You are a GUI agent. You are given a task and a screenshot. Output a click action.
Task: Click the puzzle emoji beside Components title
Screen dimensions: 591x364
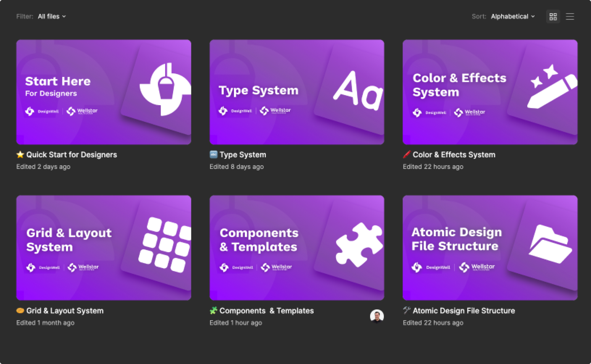213,310
